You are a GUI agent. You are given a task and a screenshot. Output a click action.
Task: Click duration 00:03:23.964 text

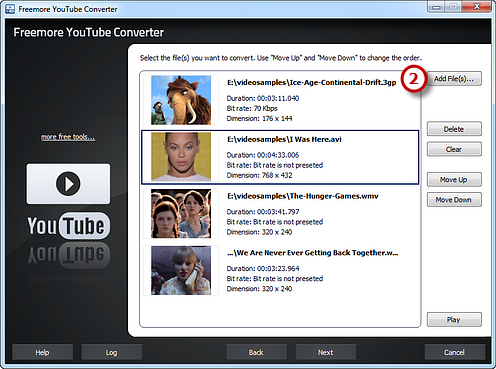263,268
